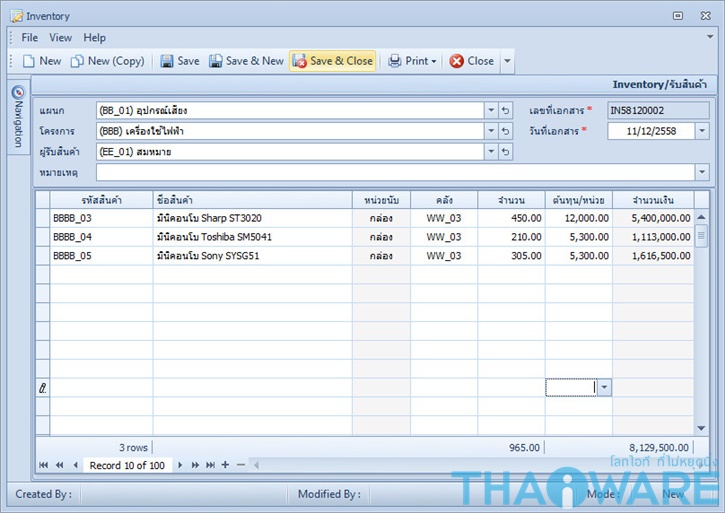Open the document date picker dropdown
The height and width of the screenshot is (513, 725).
click(702, 131)
